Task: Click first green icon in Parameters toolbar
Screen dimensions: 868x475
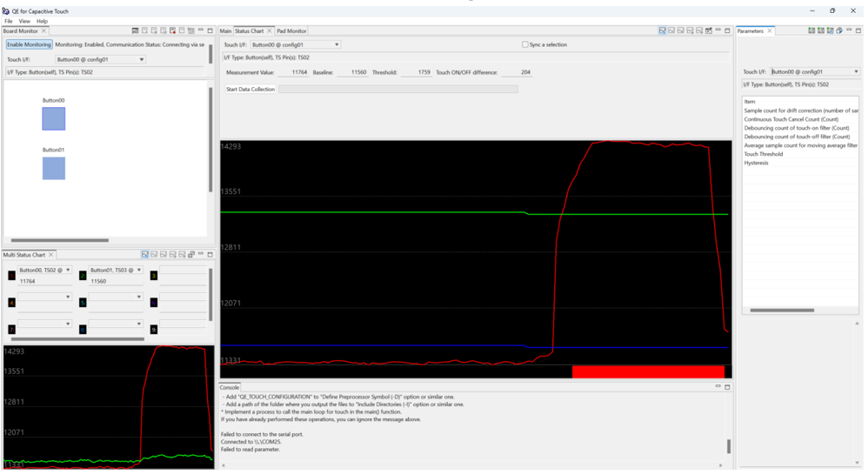Action: point(811,30)
